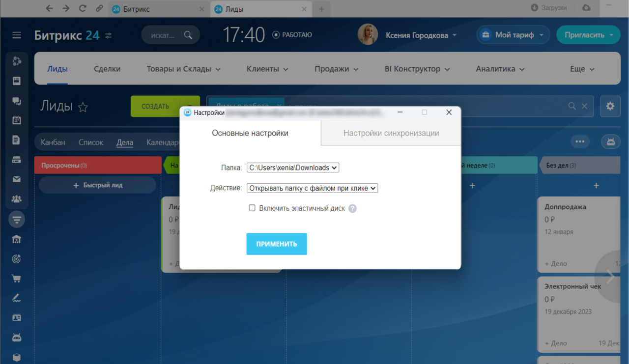This screenshot has height=364, width=629.
Task: Switch to Список view
Action: (91, 142)
